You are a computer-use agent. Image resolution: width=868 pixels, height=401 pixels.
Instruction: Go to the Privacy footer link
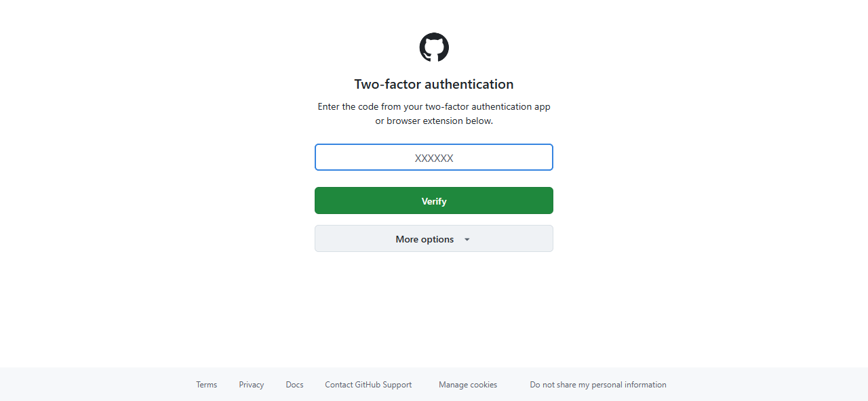(251, 385)
